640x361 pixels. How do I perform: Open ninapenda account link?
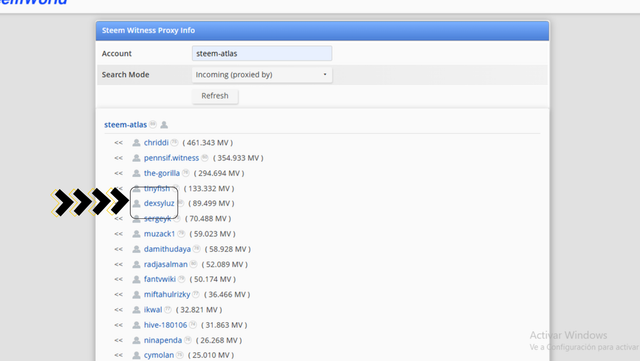[x=162, y=340]
